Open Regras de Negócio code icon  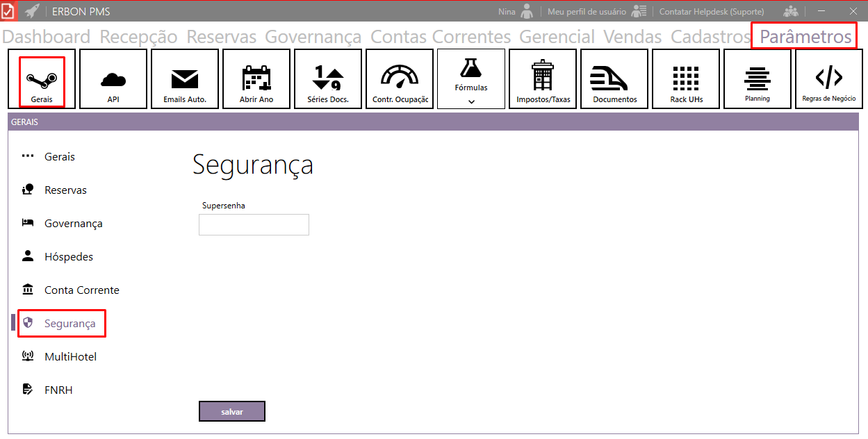point(828,79)
